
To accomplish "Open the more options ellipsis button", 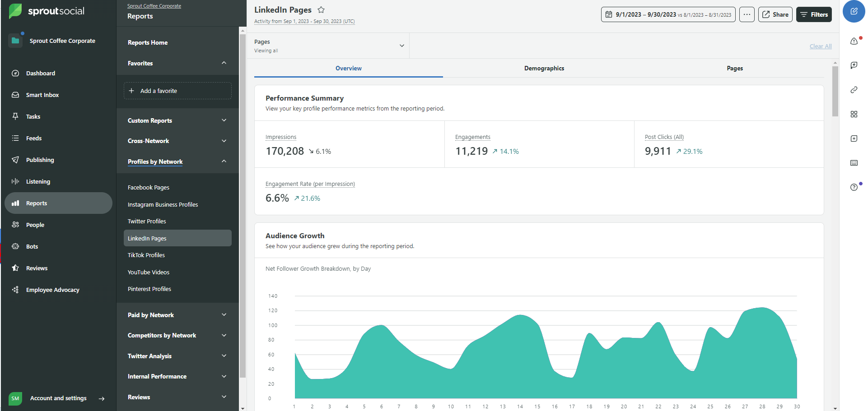I will coord(747,14).
